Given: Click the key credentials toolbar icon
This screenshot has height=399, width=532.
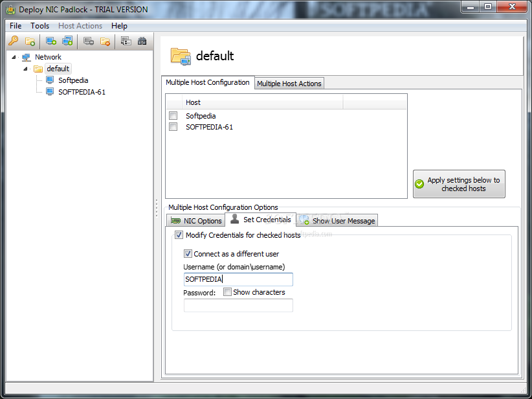Looking at the screenshot, I should [14, 41].
